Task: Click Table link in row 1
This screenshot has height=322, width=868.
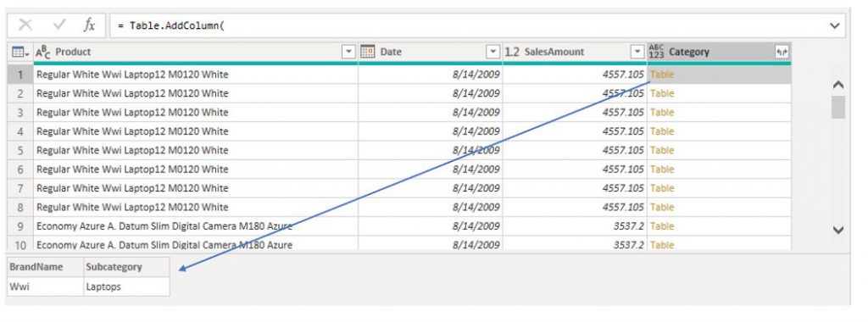Action: click(x=662, y=74)
